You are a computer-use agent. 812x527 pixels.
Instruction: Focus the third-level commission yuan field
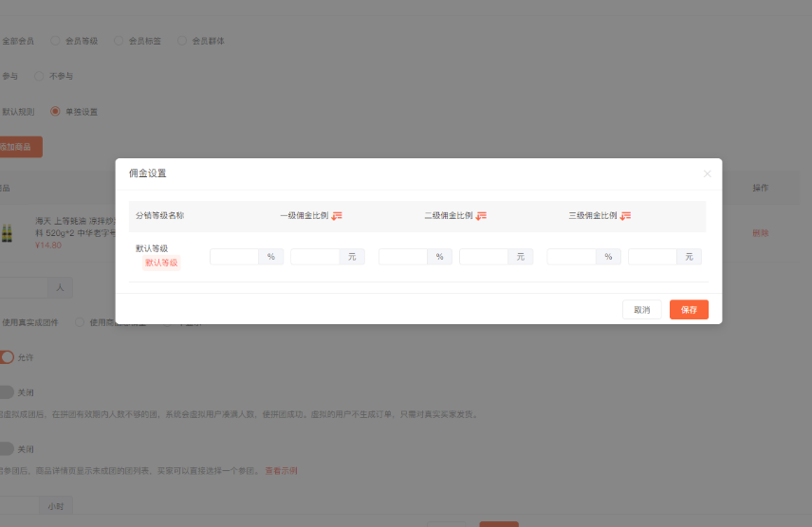pos(653,257)
